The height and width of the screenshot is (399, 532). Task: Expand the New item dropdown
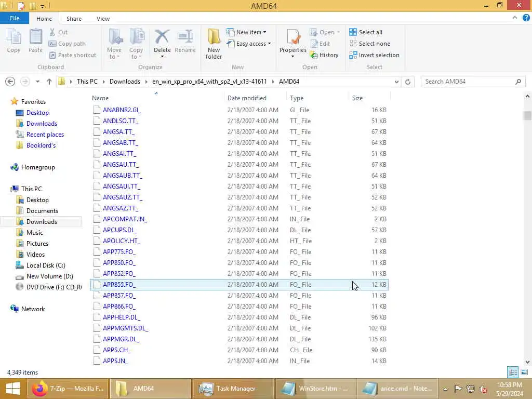(x=264, y=32)
